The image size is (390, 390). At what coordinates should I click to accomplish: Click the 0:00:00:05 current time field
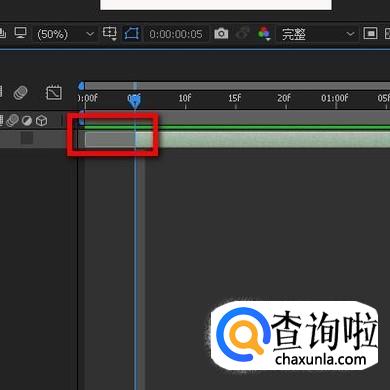tap(176, 34)
